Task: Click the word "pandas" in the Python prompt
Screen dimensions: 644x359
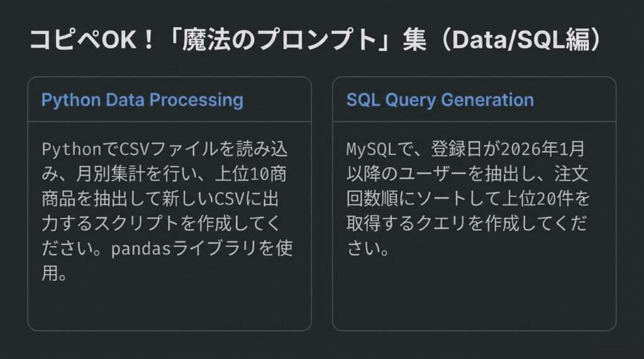Action: tap(140, 249)
